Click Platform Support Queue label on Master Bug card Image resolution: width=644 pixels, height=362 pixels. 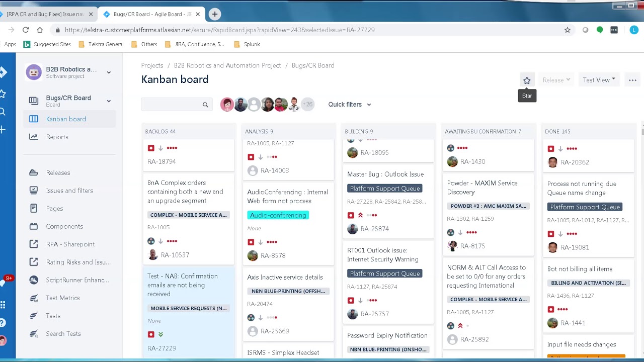pyautogui.click(x=385, y=189)
